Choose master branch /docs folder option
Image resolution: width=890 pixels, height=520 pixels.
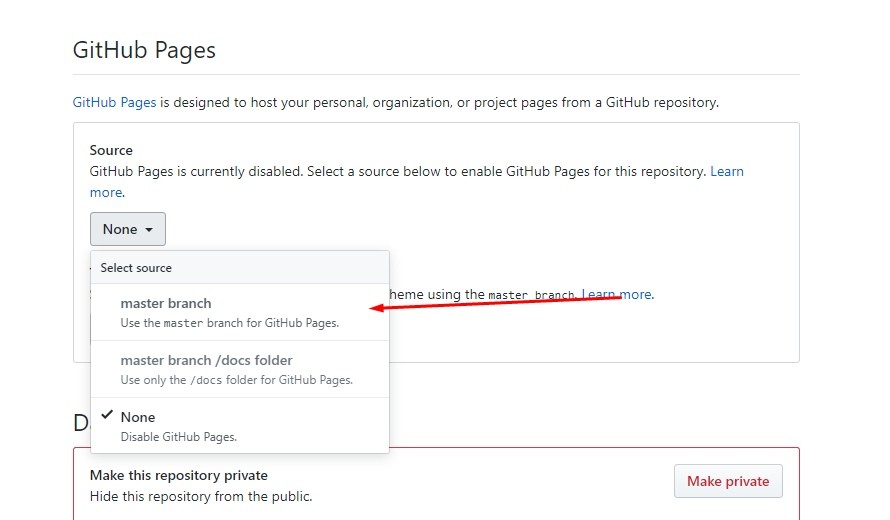(x=240, y=369)
